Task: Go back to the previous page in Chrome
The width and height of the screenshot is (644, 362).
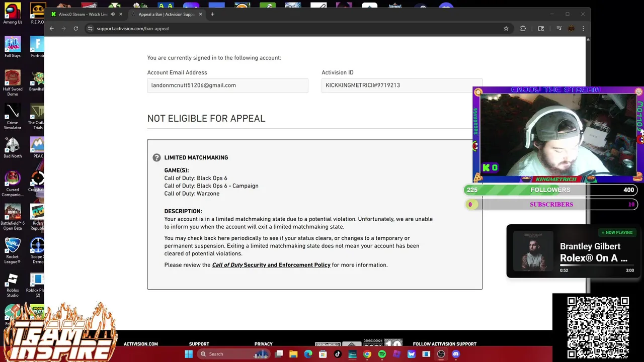Action: (51, 29)
